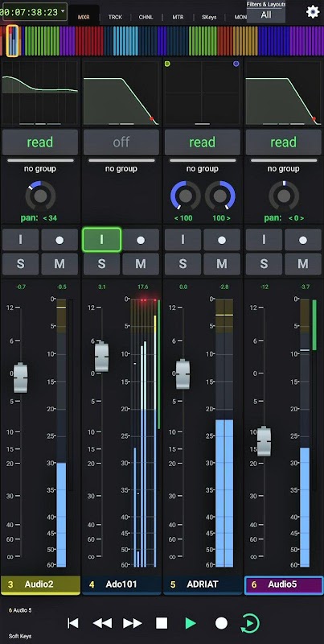Viewport: 324px width, 644px height.
Task: Click the record circle in the transport
Action: pyautogui.click(x=221, y=623)
